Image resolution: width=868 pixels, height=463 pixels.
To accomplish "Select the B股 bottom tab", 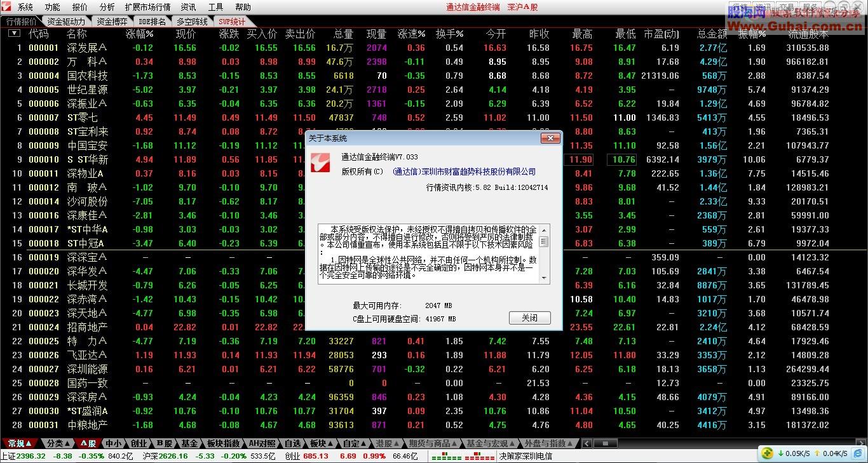I will pyautogui.click(x=165, y=443).
